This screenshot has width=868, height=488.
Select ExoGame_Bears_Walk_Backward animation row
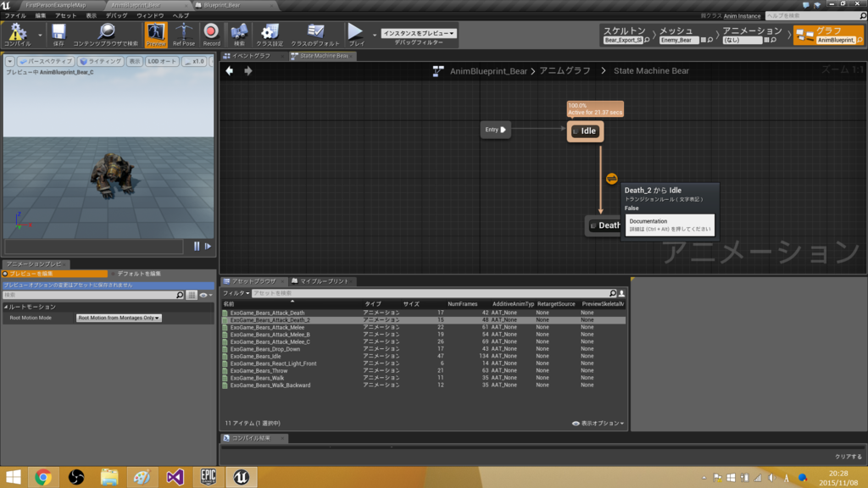424,385
